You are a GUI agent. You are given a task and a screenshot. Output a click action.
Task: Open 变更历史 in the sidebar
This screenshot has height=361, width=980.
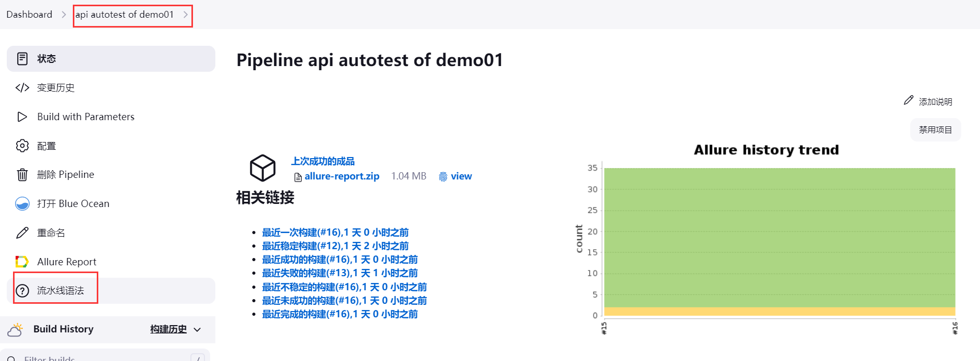[x=111, y=88]
